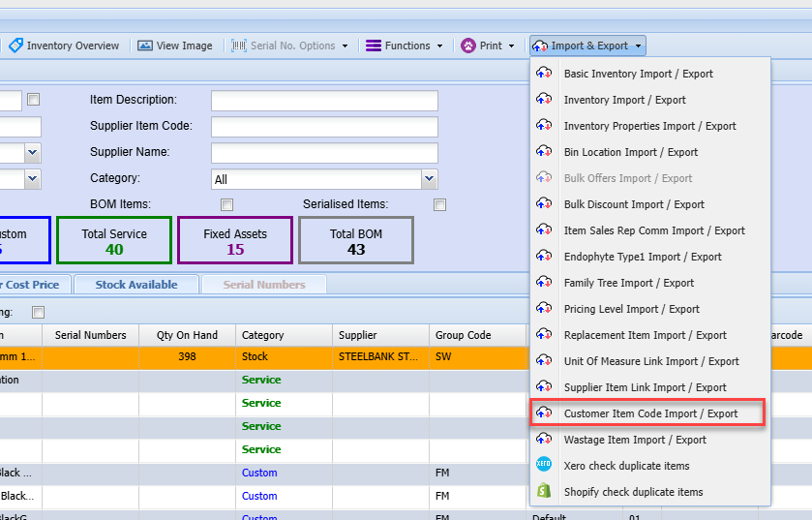Viewport: 812px width, 520px height.
Task: Expand the Functions dropdown arrow
Action: (x=439, y=46)
